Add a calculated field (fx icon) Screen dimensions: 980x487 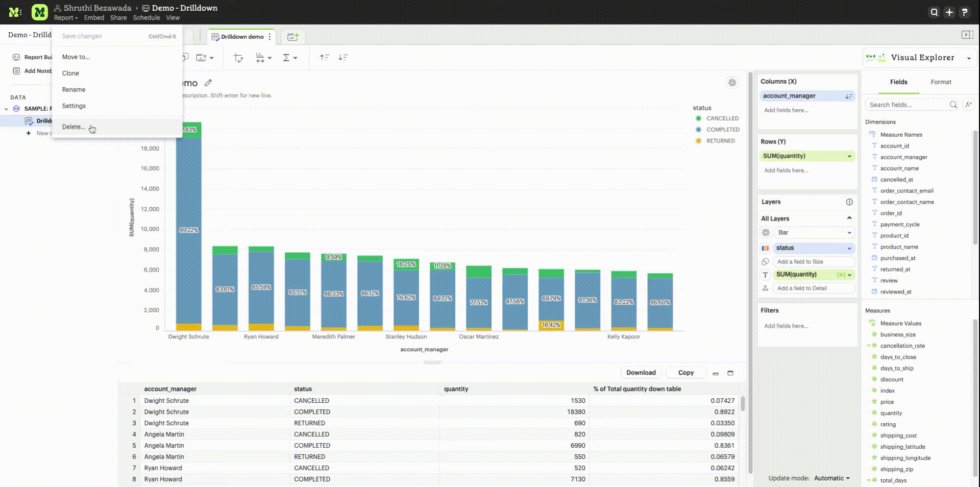[968, 105]
